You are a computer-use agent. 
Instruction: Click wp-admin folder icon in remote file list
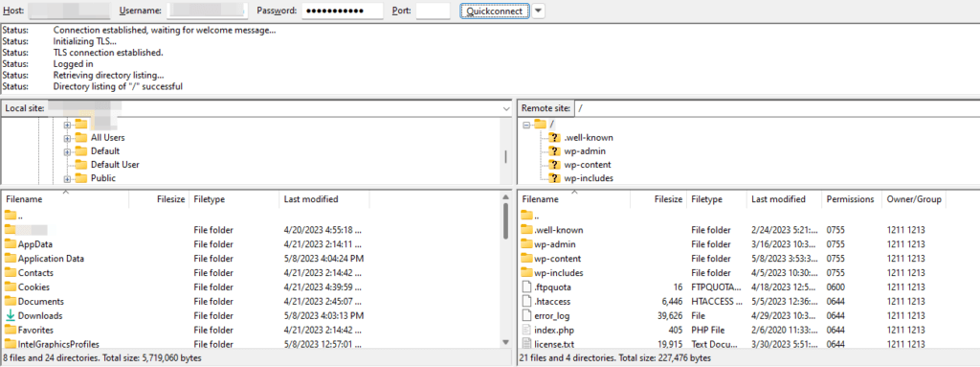(x=526, y=244)
